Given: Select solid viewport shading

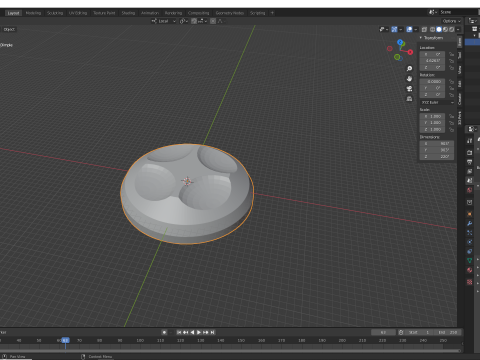Looking at the screenshot, I should click(439, 29).
